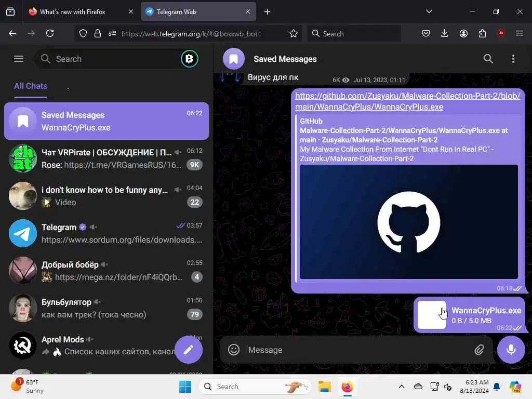Viewport: 532px width, 399px height.
Task: Open the Telegram hamburger menu
Action: 19,59
